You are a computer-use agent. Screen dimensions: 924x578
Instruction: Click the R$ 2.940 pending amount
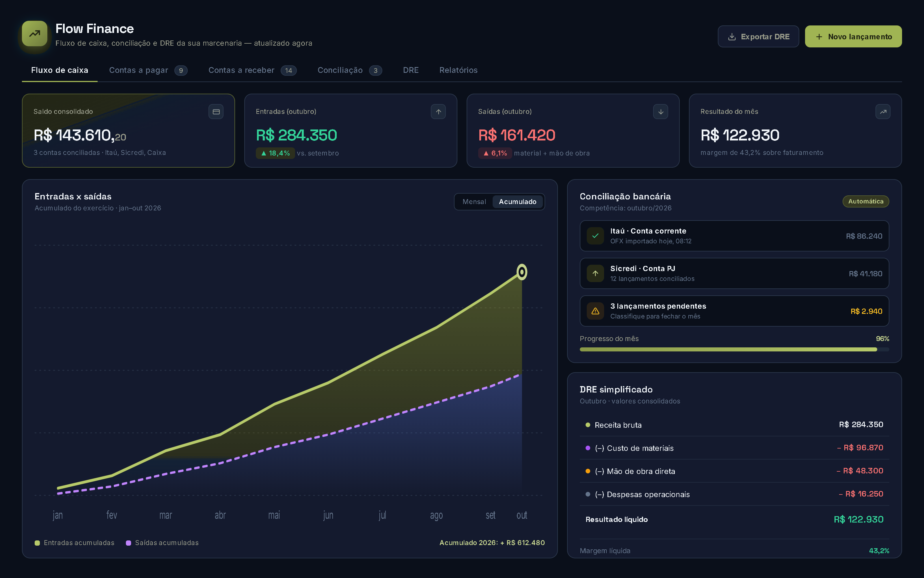[866, 311]
